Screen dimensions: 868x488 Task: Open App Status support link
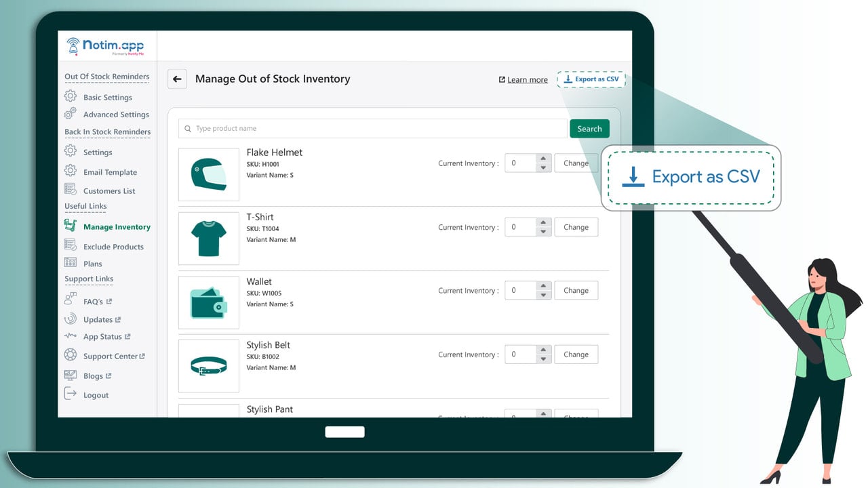pyautogui.click(x=107, y=337)
